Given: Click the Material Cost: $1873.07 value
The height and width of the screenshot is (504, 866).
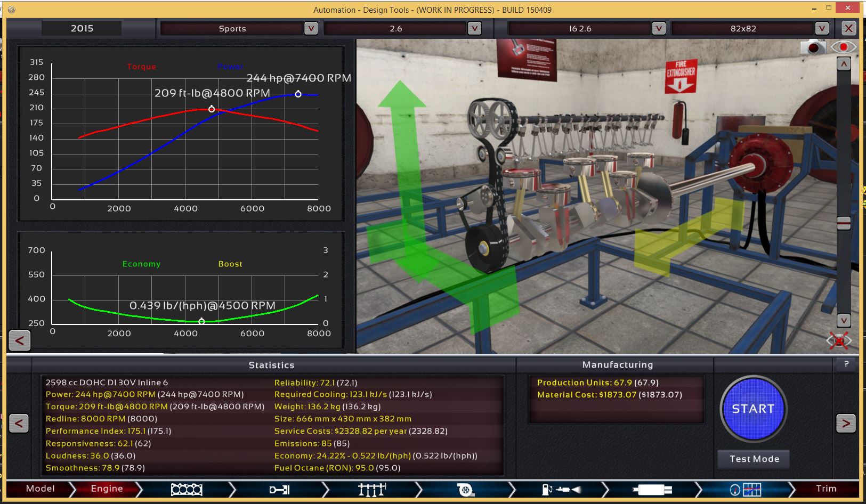Looking at the screenshot, I should click(x=610, y=395).
